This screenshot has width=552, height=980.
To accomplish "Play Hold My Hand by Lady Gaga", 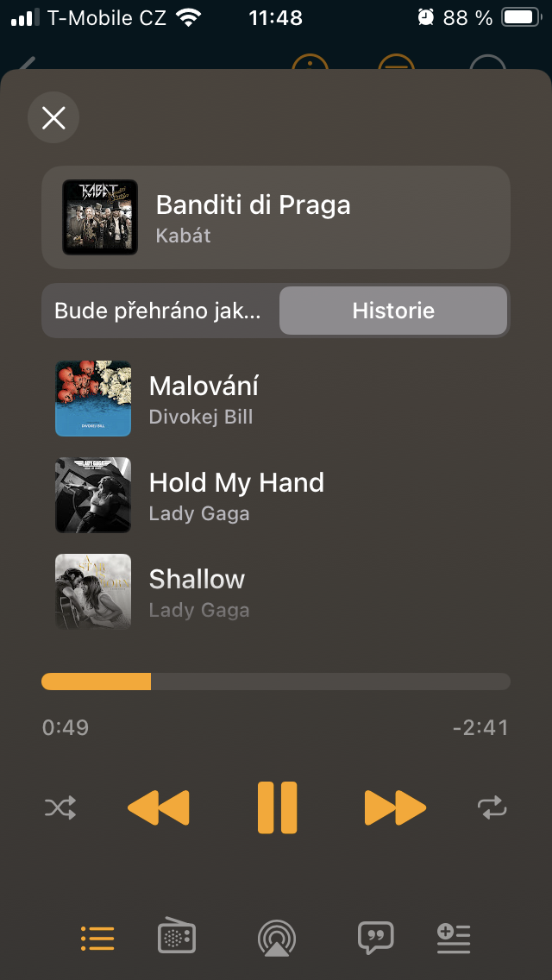I will click(x=276, y=495).
